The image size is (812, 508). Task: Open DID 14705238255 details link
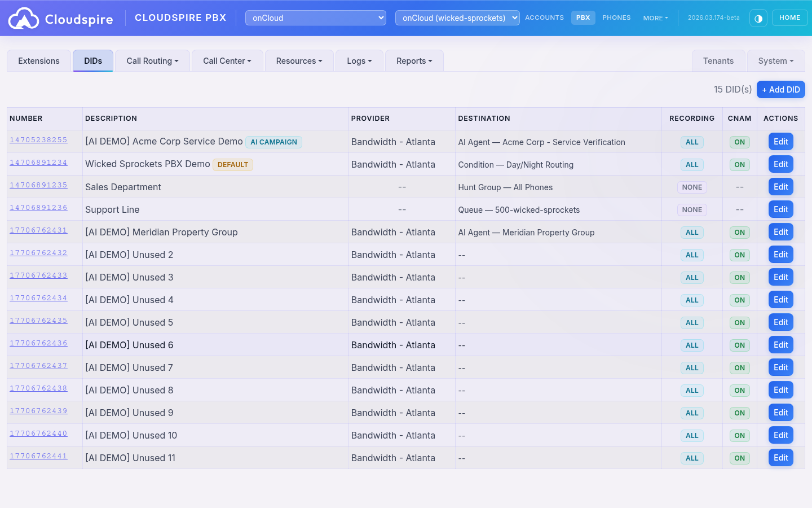click(x=38, y=140)
